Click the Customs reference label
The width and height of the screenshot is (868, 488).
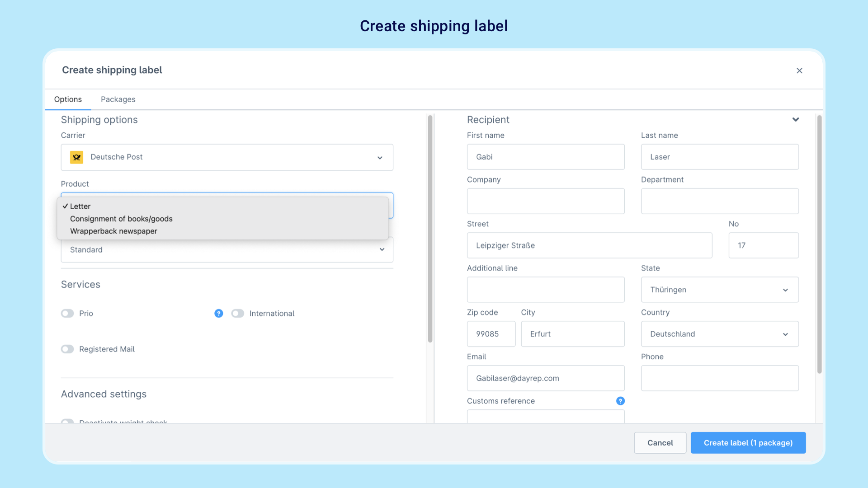500,401
